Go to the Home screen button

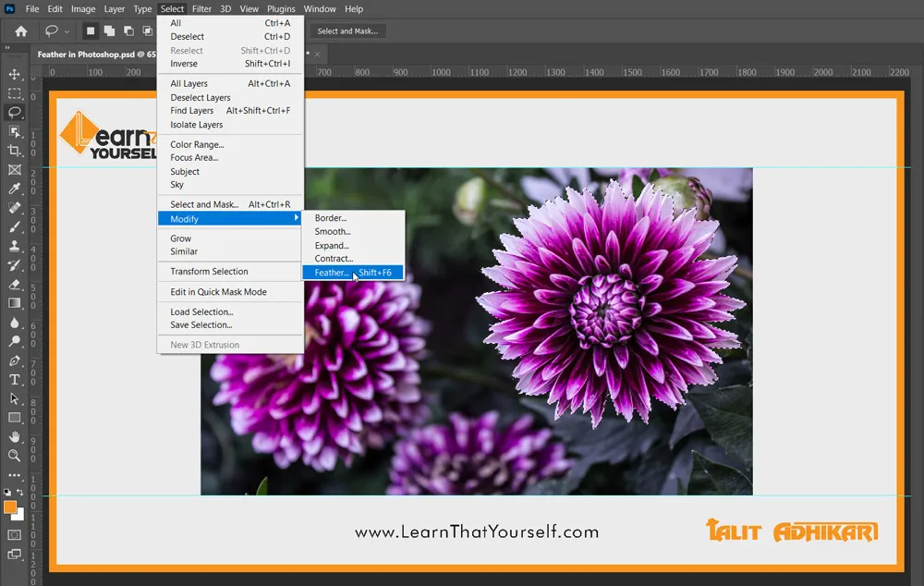(x=20, y=31)
